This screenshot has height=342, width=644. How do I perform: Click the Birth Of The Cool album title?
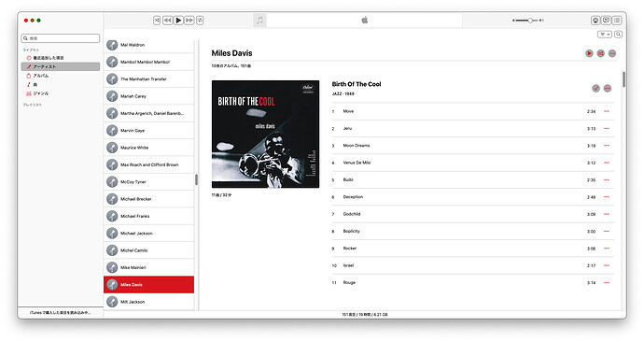357,84
